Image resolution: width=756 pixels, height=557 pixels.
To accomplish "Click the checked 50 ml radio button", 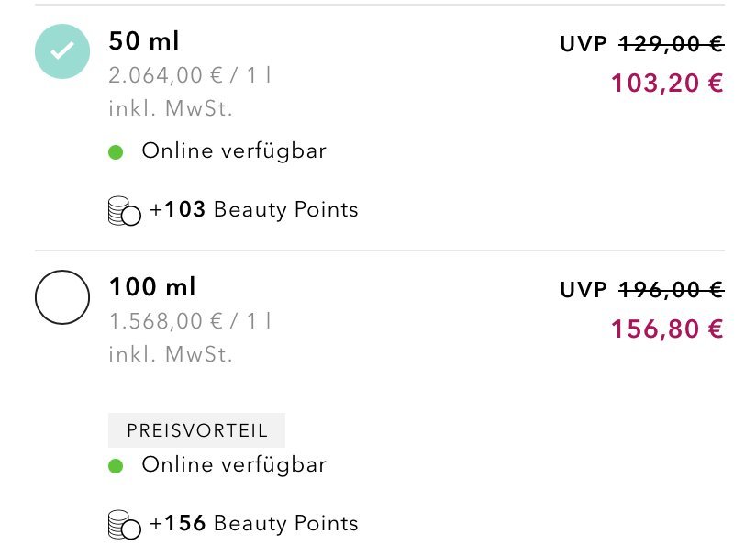I will pyautogui.click(x=62, y=51).
